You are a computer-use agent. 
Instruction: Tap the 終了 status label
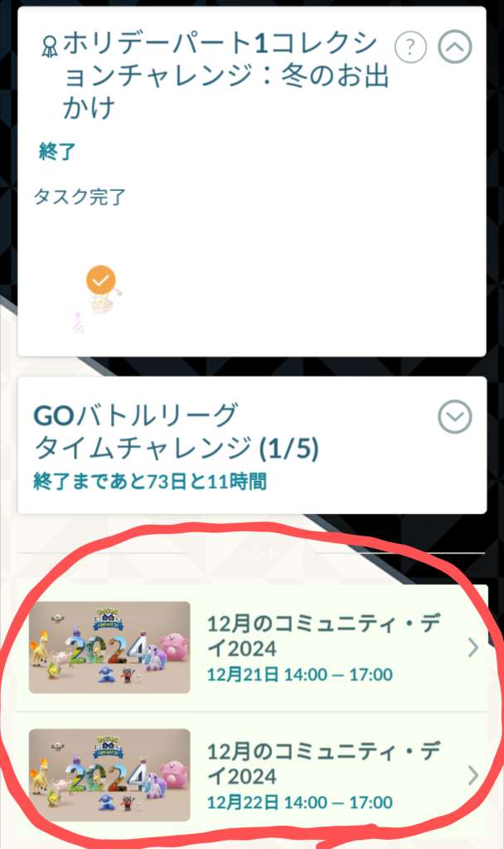pos(57,151)
